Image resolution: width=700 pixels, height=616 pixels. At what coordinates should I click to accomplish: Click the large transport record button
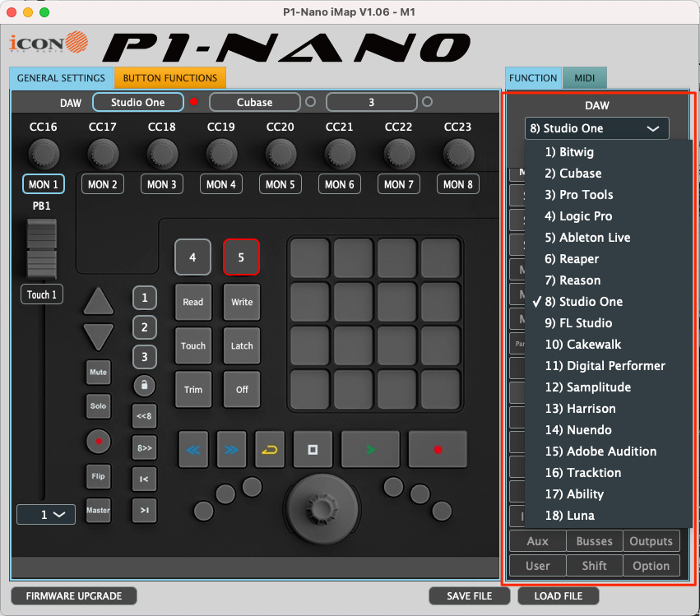[x=438, y=450]
